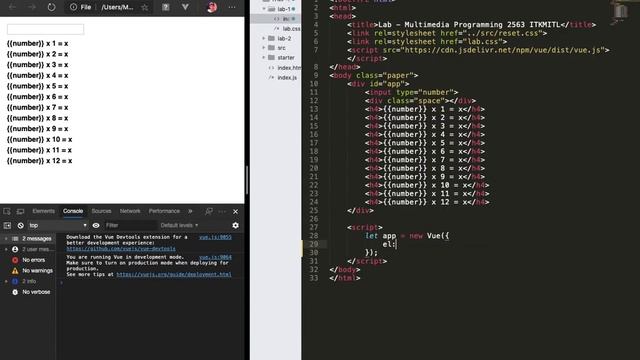The width and height of the screenshot is (640, 360).
Task: Open the root index.html file in the sidebar
Action: (x=289, y=67)
